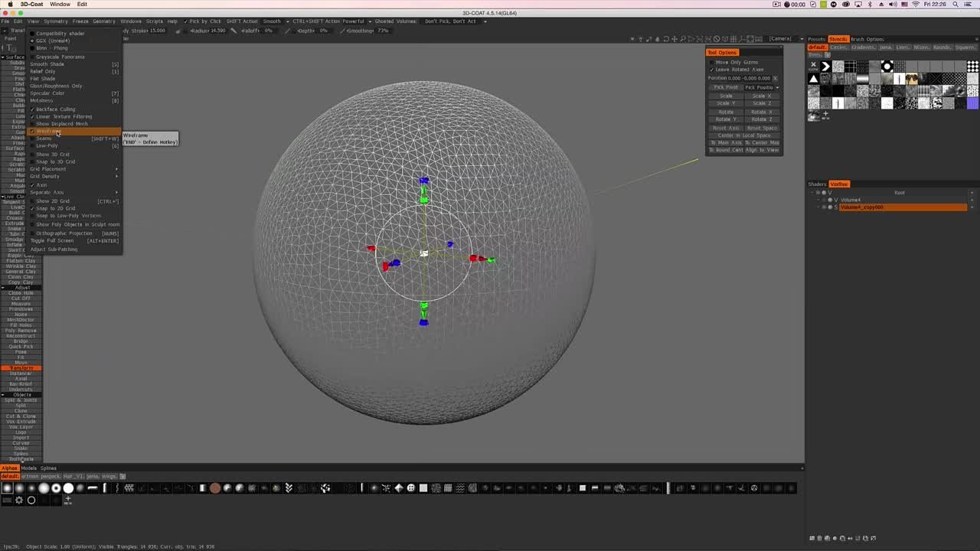Choose the purple stencil thumbnail

(972, 103)
